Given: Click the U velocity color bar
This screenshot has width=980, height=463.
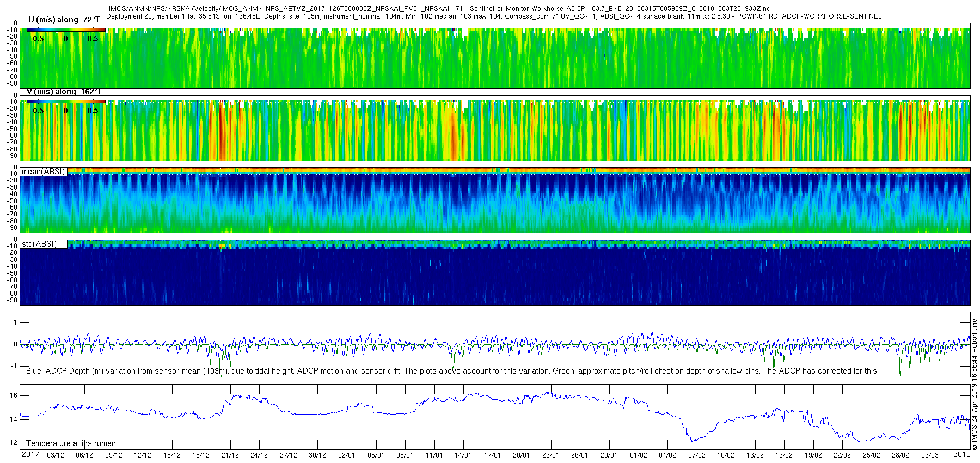Looking at the screenshot, I should [x=66, y=30].
